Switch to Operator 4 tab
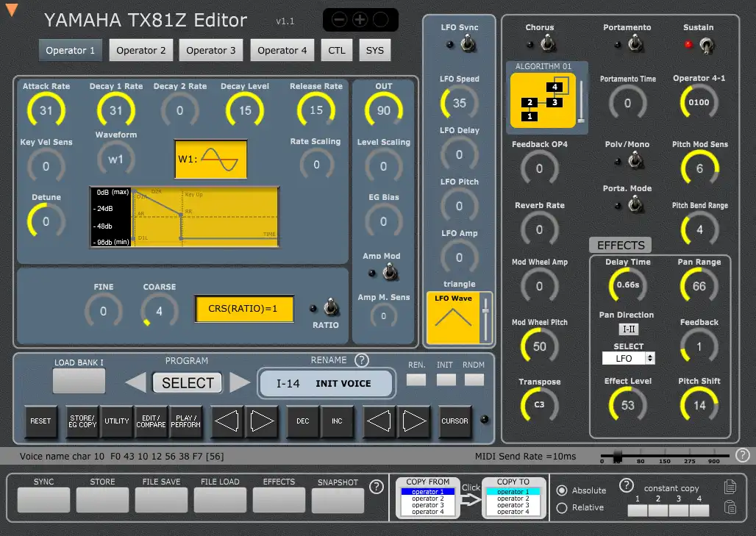This screenshot has height=536, width=756. [x=282, y=50]
